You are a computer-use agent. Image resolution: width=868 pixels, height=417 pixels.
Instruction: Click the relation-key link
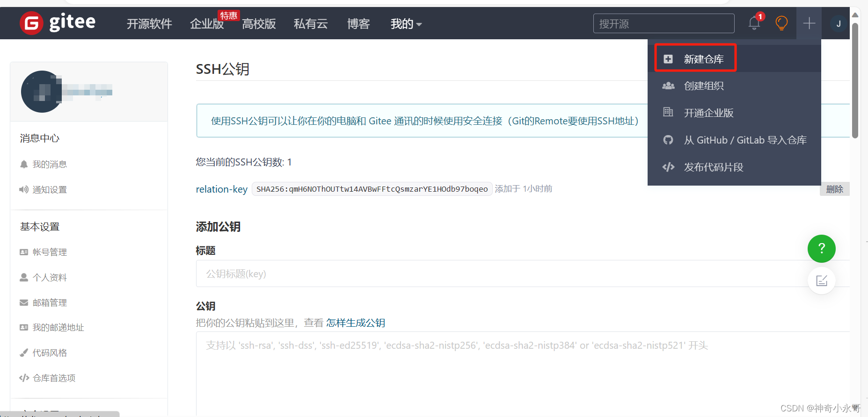point(221,189)
